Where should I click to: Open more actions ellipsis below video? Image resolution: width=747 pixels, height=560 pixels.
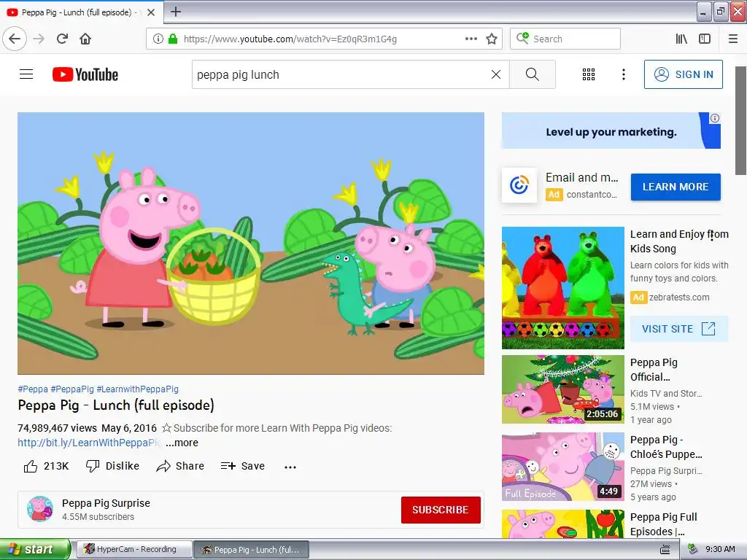(x=290, y=467)
